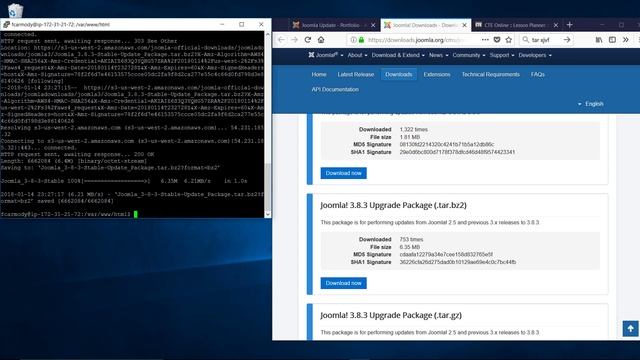
Task: Select the '753 times' downloaded value
Action: click(x=411, y=240)
